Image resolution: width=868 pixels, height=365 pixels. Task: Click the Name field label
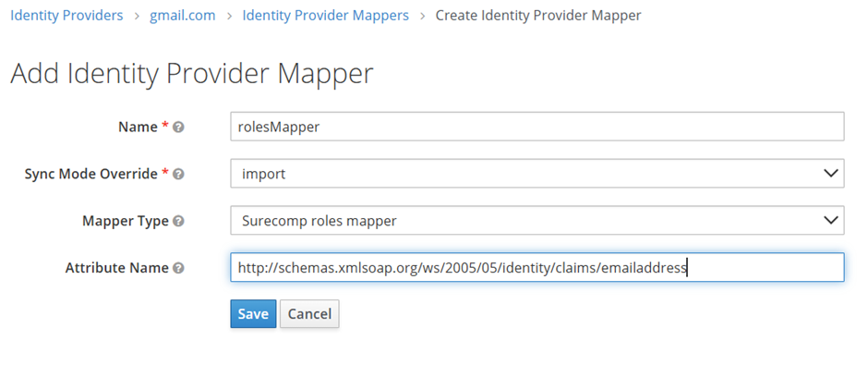tap(138, 127)
